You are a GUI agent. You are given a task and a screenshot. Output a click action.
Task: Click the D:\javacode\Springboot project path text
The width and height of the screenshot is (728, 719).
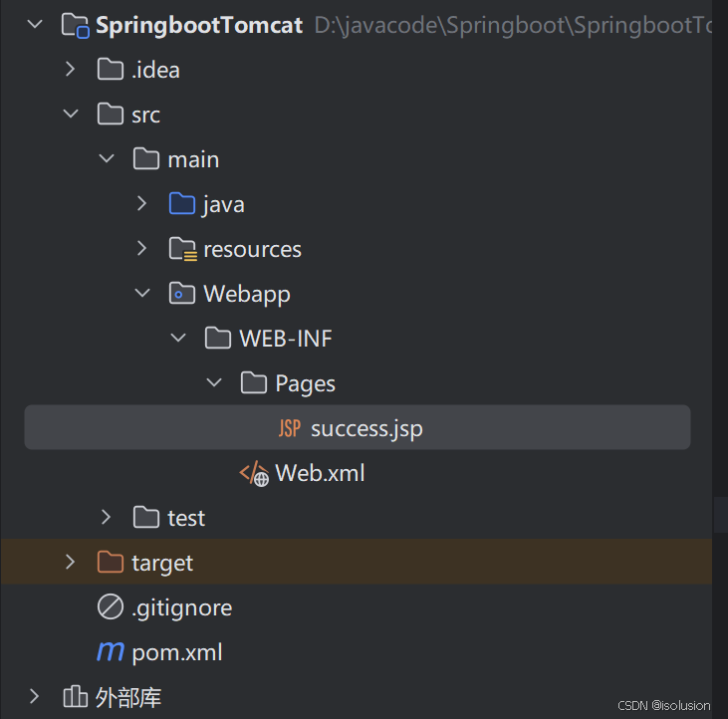click(513, 26)
